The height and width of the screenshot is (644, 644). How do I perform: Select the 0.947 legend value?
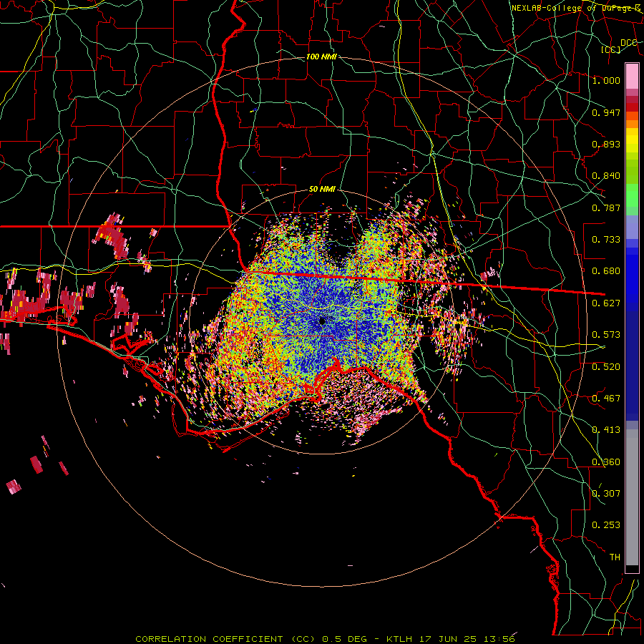pos(606,112)
